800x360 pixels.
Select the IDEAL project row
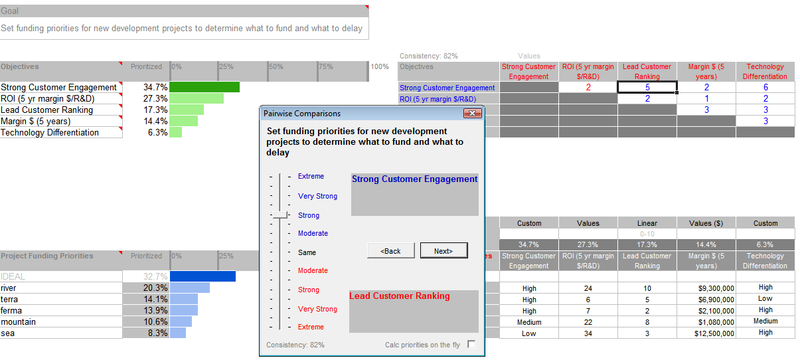click(x=61, y=276)
